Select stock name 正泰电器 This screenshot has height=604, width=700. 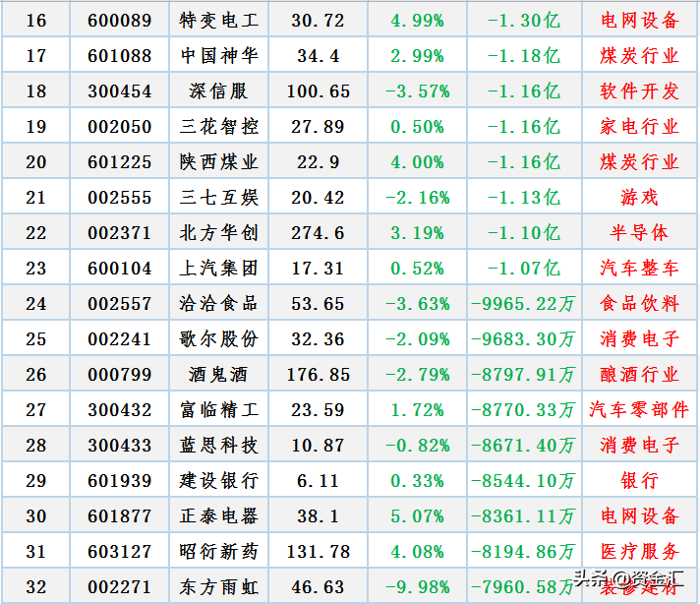pos(218,516)
